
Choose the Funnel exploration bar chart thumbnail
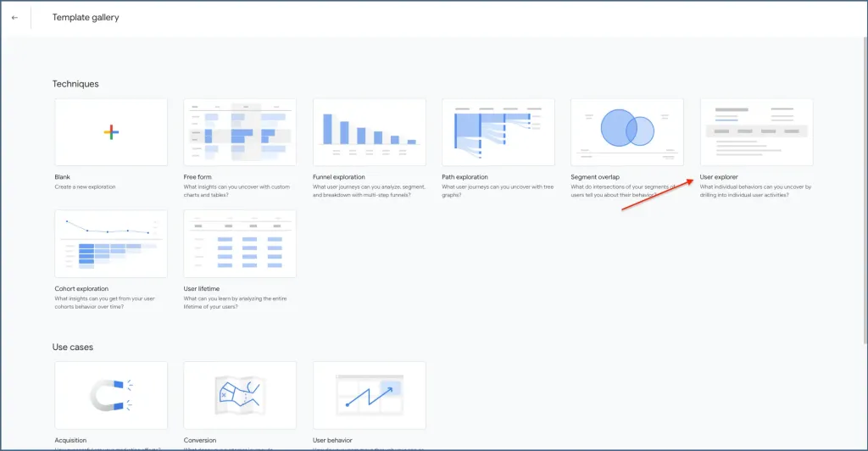point(370,132)
